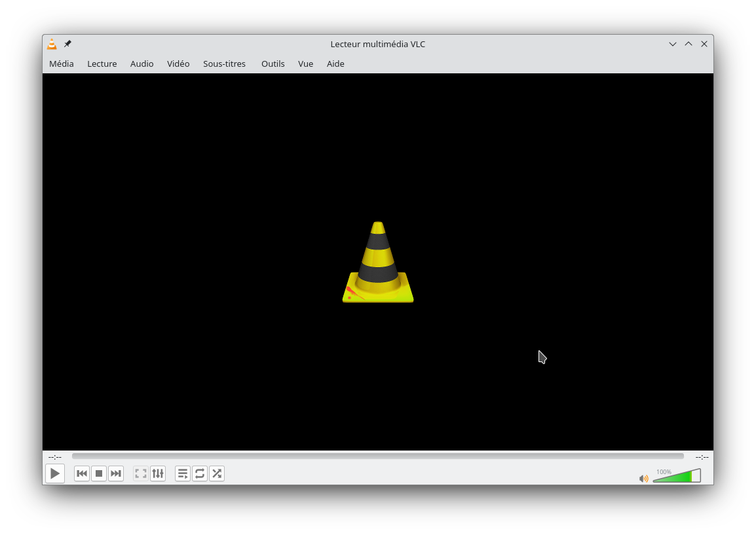
Task: Click the playback seek bar
Action: [377, 456]
